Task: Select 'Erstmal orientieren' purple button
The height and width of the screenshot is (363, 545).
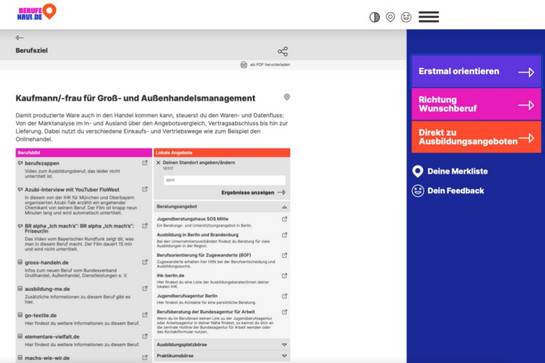Action: pyautogui.click(x=476, y=71)
